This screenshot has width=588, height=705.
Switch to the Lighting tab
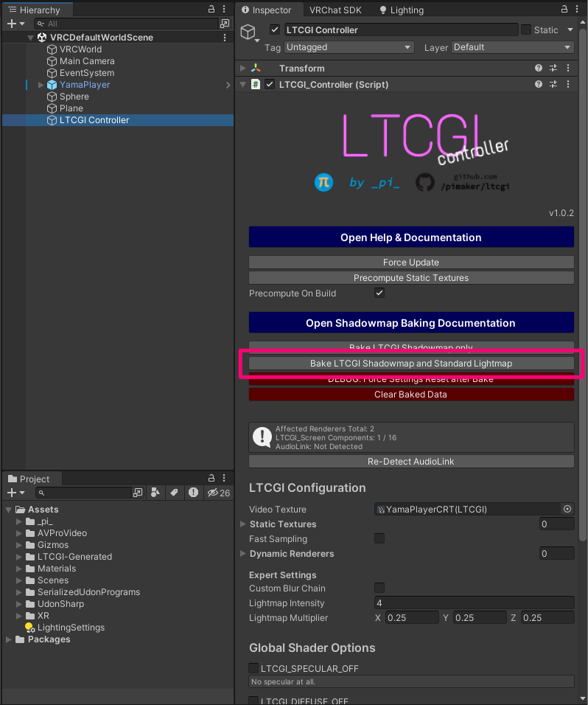point(402,10)
